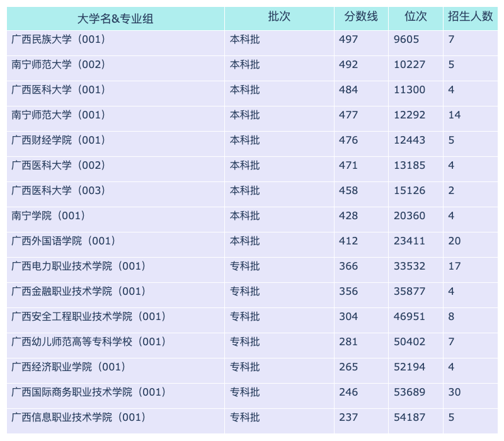The height and width of the screenshot is (441, 504).
Task: Click rank value 54187
Action: 409,417
